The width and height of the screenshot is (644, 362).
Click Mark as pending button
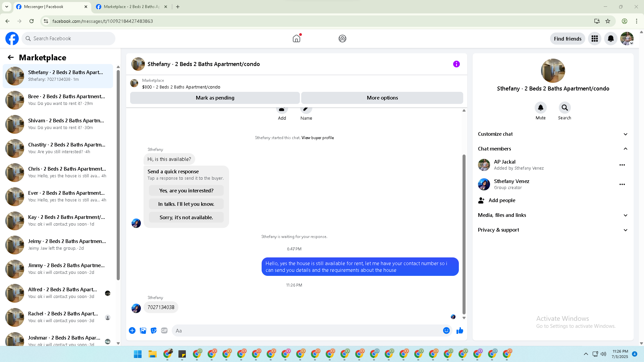215,98
